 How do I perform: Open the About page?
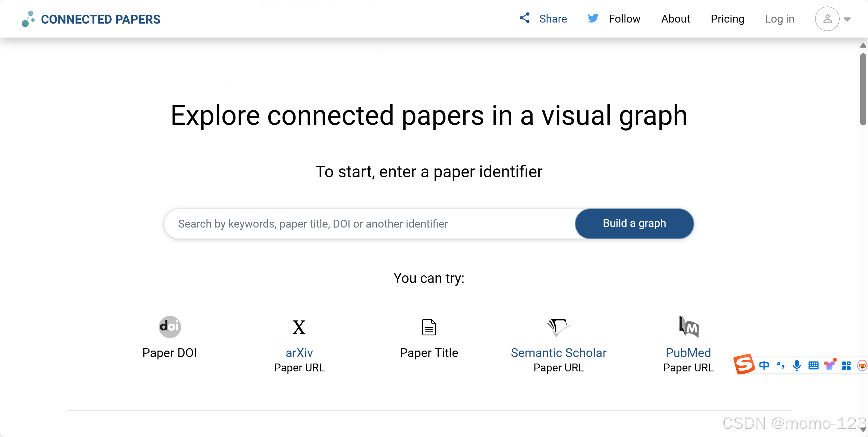(675, 19)
